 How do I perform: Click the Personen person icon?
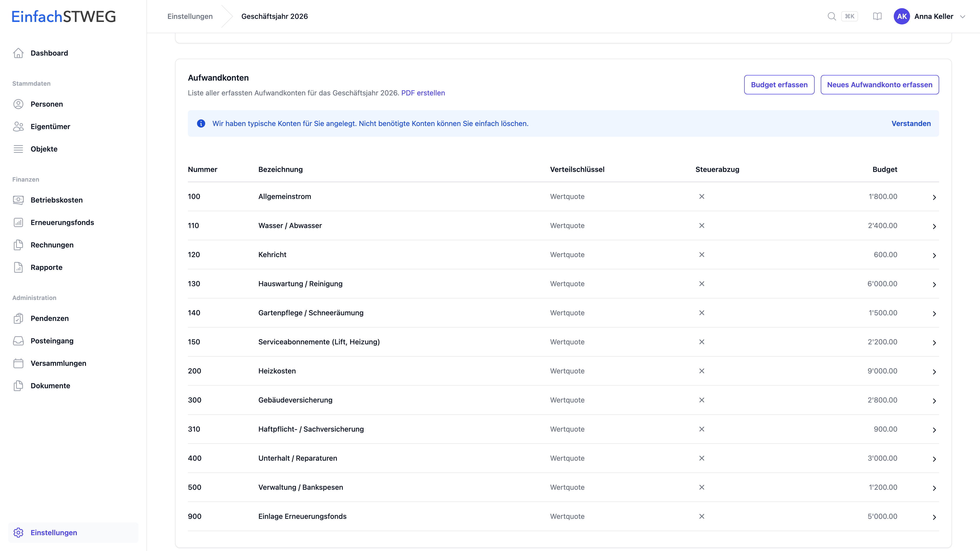click(18, 104)
